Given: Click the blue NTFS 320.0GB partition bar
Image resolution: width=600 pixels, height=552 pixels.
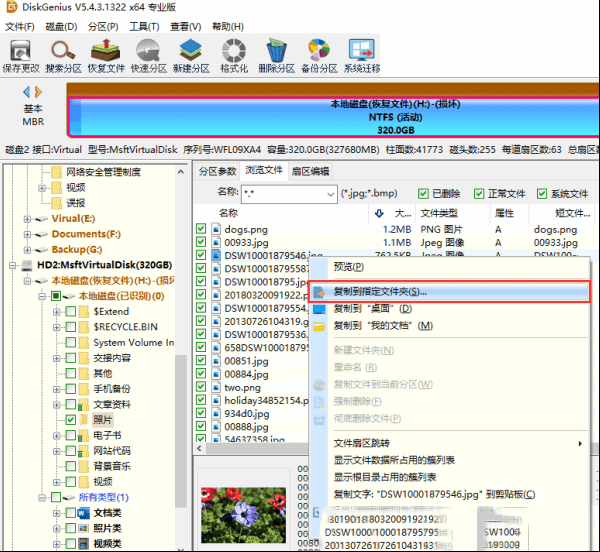Looking at the screenshot, I should click(x=333, y=117).
